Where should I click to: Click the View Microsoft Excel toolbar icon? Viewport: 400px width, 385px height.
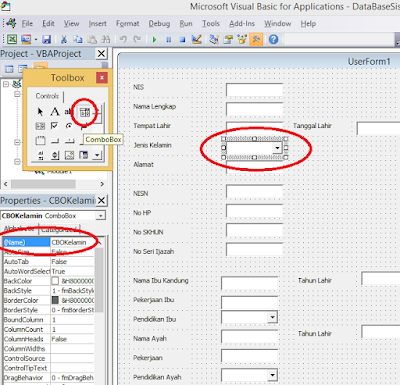(x=12, y=39)
